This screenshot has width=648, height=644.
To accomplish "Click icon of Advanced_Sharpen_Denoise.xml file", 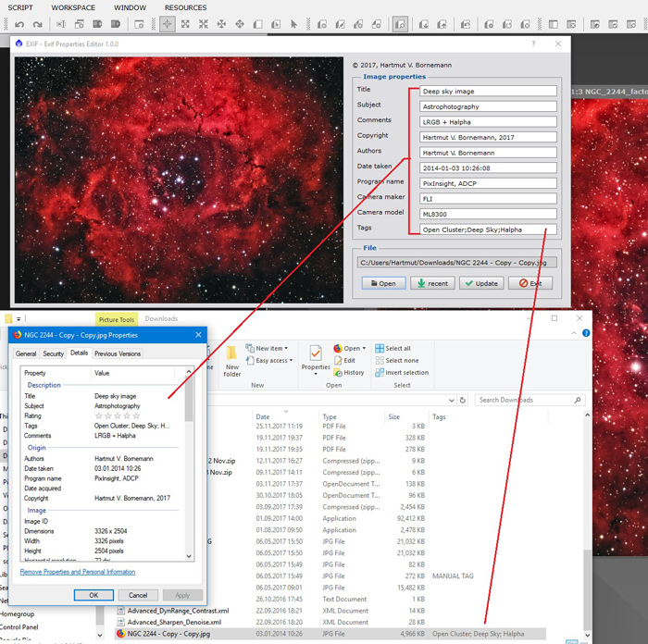I will (120, 622).
